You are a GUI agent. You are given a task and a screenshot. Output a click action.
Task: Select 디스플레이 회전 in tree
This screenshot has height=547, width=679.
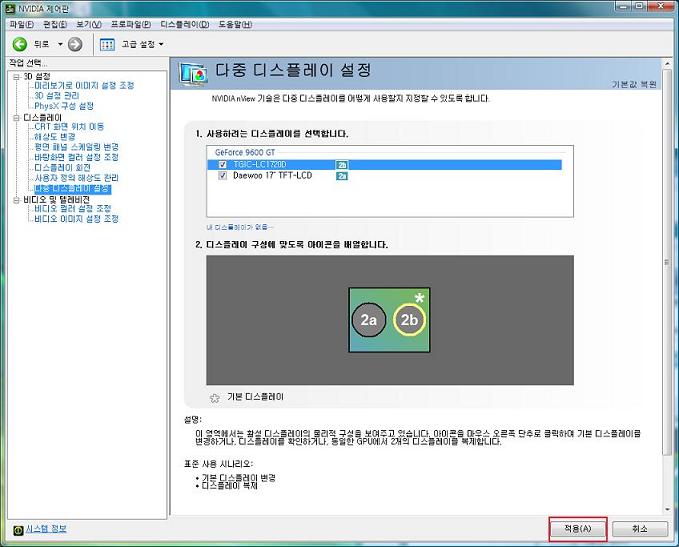click(x=62, y=168)
